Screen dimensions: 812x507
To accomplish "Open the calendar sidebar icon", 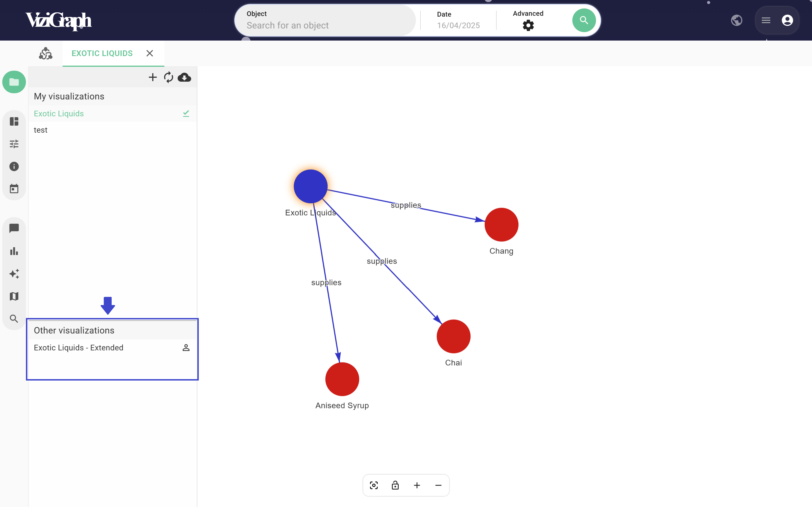I will 14,189.
